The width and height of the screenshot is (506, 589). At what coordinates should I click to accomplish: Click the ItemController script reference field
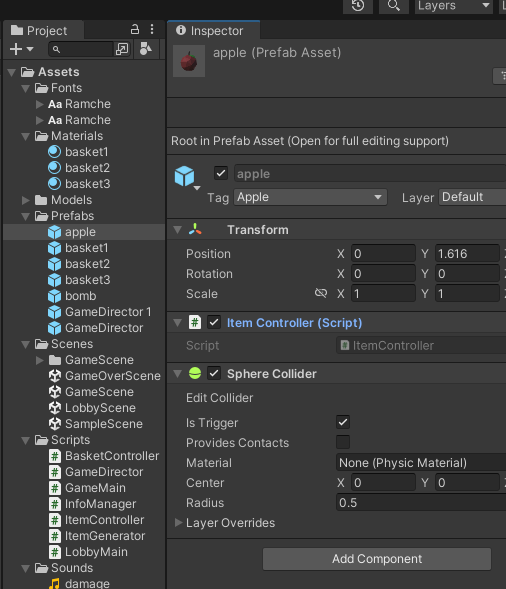[421, 346]
